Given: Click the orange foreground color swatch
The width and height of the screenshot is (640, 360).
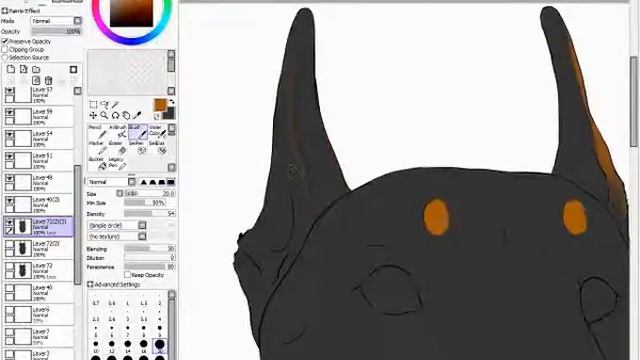Looking at the screenshot, I should click(160, 105).
